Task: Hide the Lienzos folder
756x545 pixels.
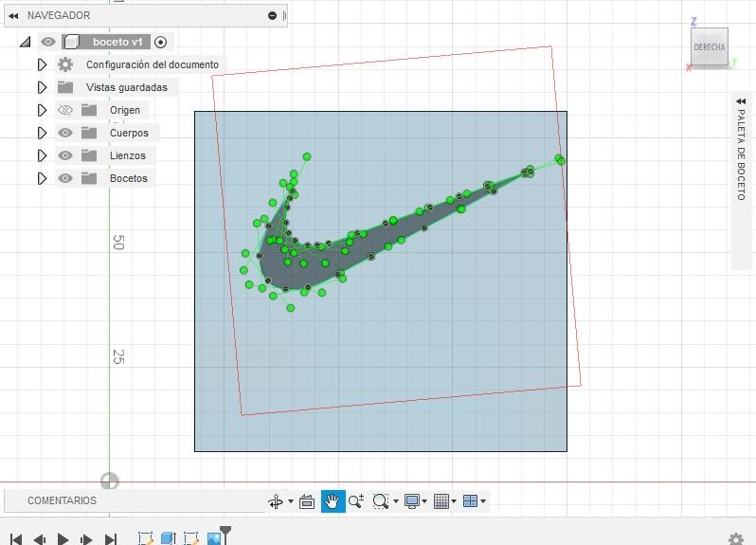Action: pyautogui.click(x=65, y=155)
